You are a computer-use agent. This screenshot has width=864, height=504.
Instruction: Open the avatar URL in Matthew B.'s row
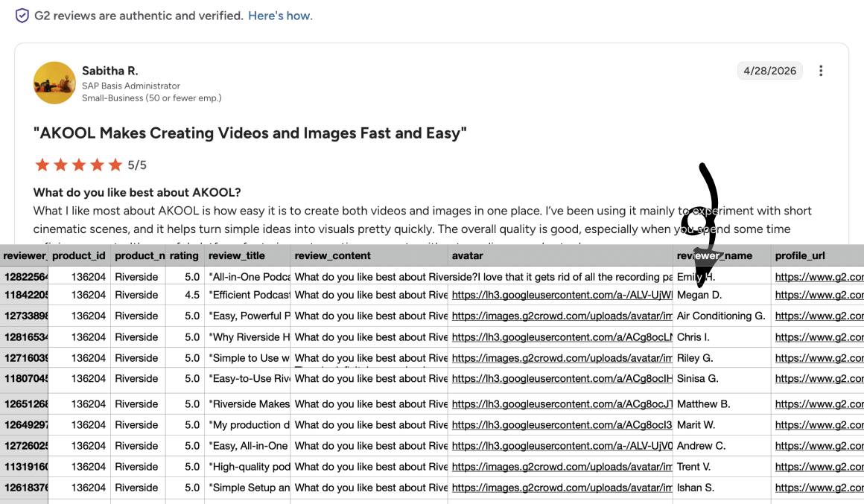tap(562, 404)
